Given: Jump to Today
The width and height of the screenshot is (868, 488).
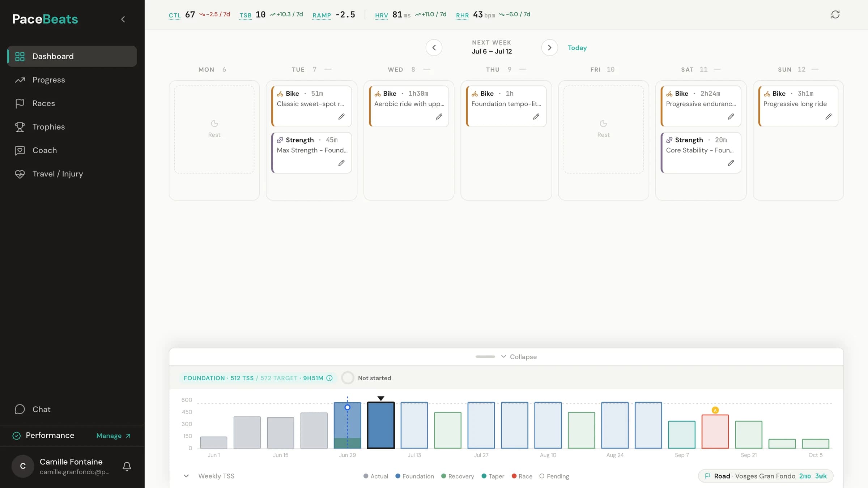Looking at the screenshot, I should pos(577,47).
